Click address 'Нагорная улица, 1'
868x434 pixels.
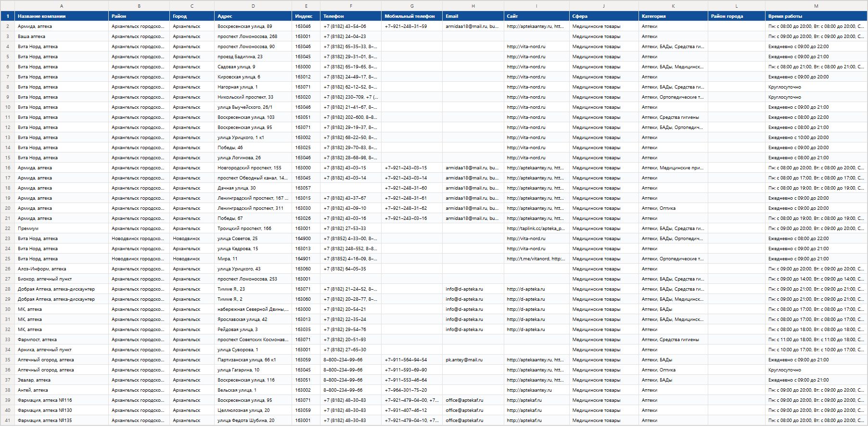253,87
